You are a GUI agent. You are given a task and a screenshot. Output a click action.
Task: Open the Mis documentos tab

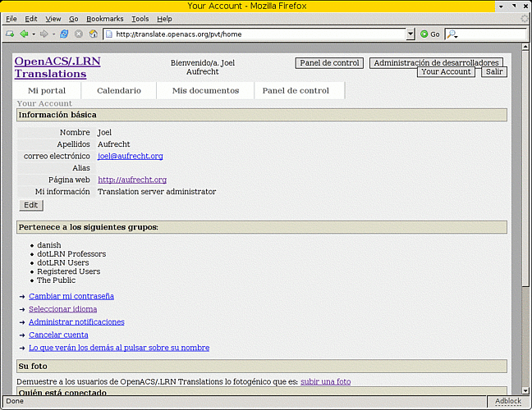[205, 90]
